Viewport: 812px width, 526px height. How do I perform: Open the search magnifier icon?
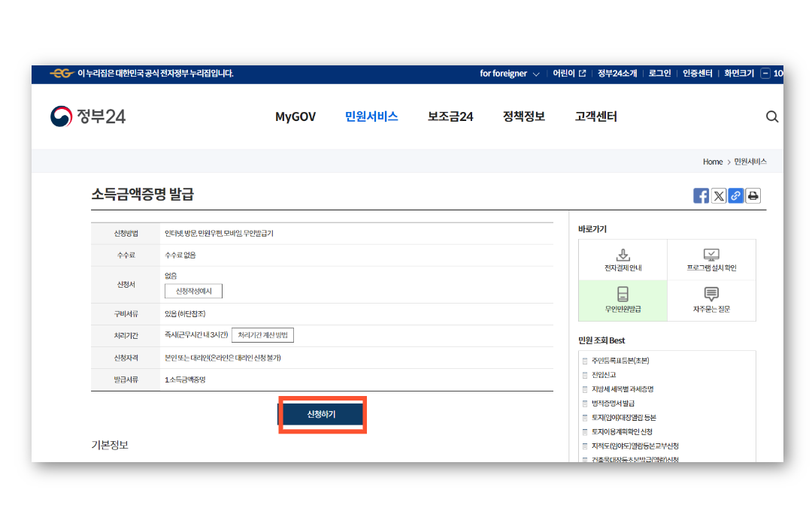[x=771, y=116]
